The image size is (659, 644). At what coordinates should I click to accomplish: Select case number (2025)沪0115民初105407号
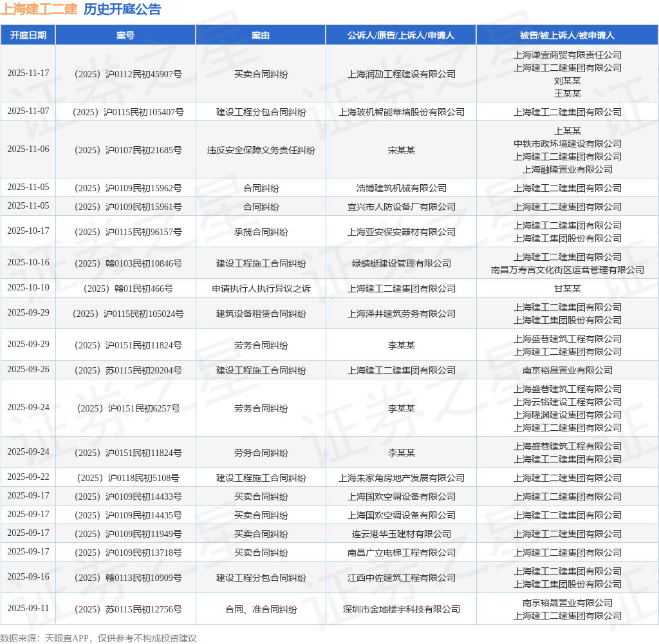tap(128, 112)
